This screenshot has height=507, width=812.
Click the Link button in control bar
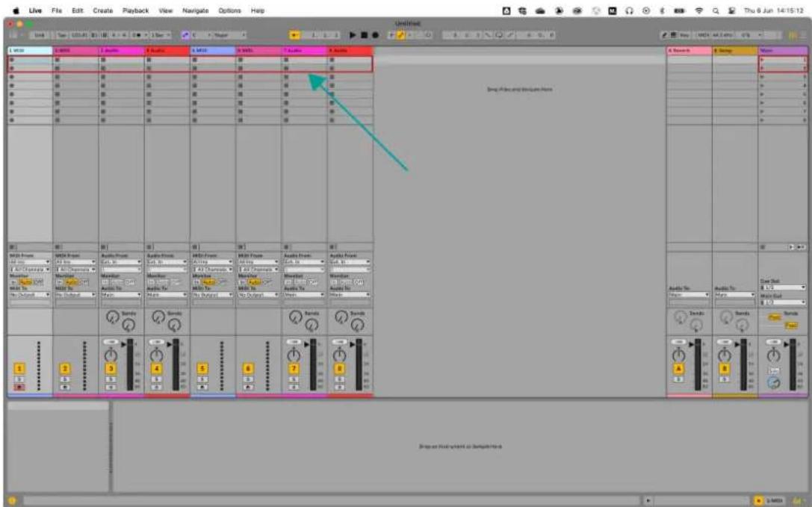point(40,34)
